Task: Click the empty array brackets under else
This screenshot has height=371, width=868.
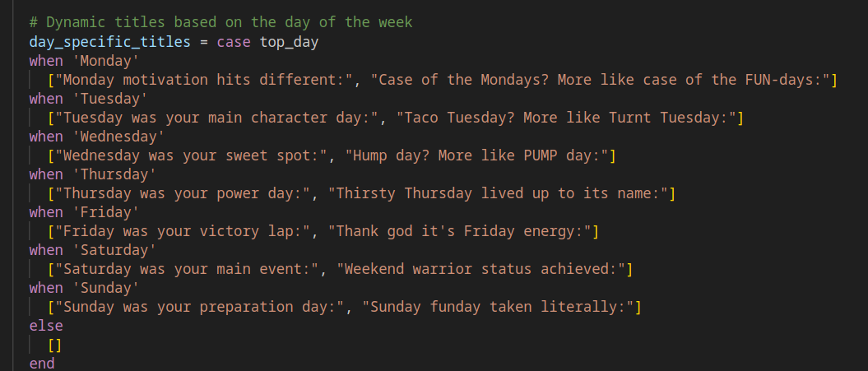Action: [56, 345]
